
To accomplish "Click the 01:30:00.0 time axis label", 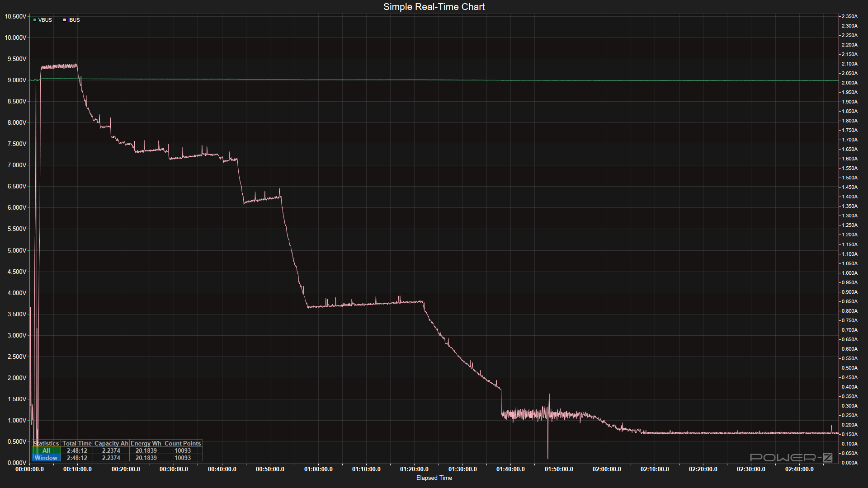I will 462,469.
